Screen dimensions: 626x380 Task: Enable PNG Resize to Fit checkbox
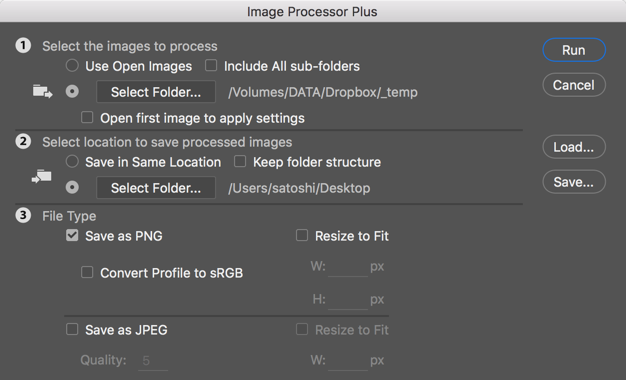[x=302, y=235]
